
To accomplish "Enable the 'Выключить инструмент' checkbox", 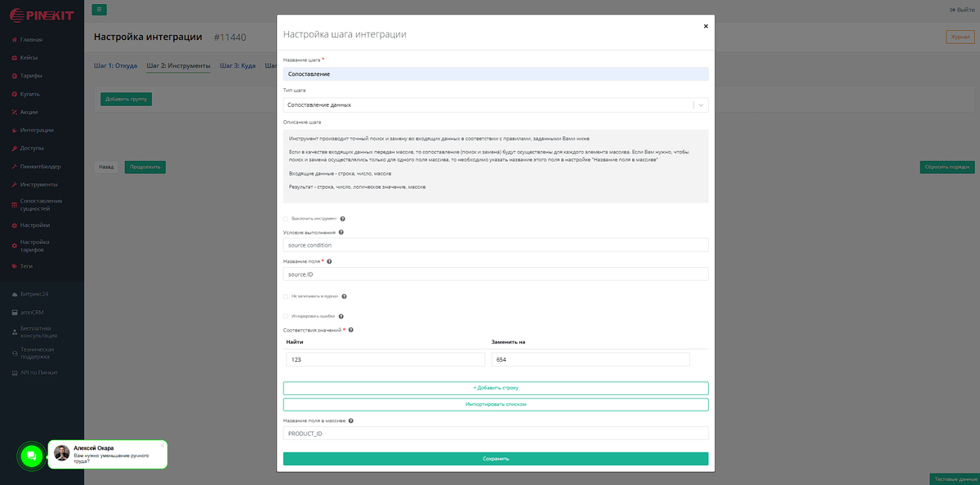I will (x=285, y=219).
